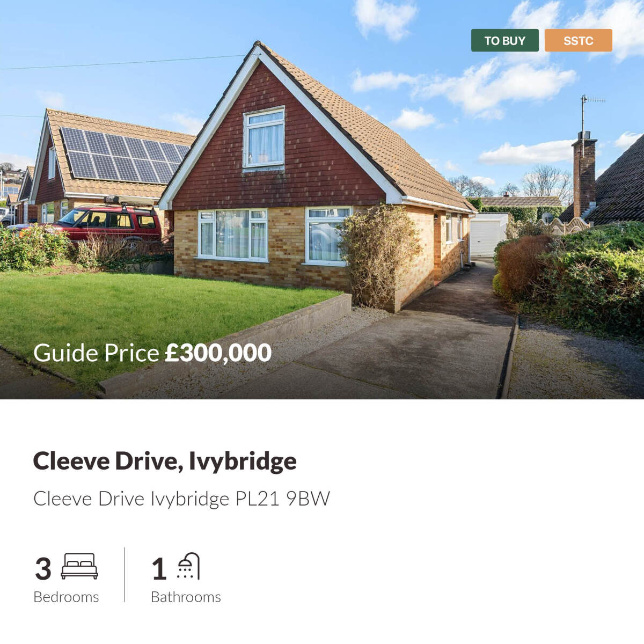Open the main property photo of the house
This screenshot has width=644, height=644.
click(x=322, y=200)
